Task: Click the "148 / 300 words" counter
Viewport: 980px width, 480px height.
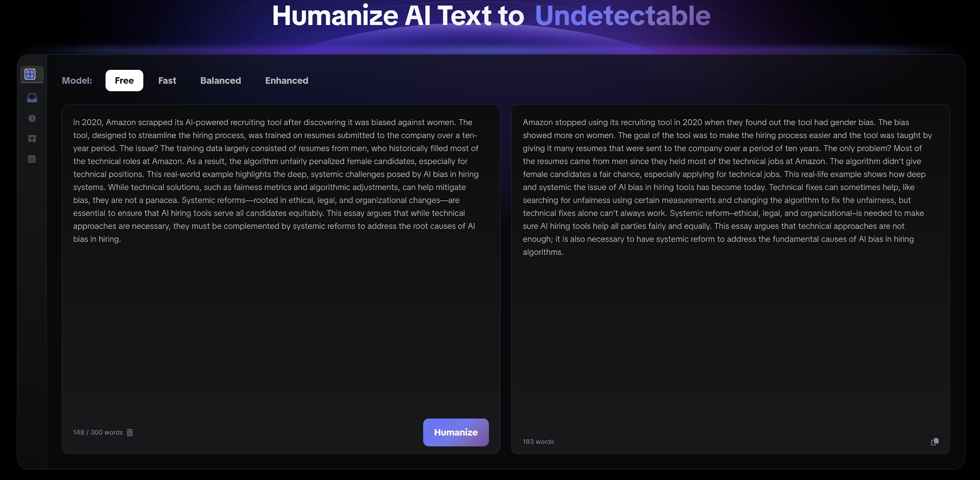Action: click(97, 432)
